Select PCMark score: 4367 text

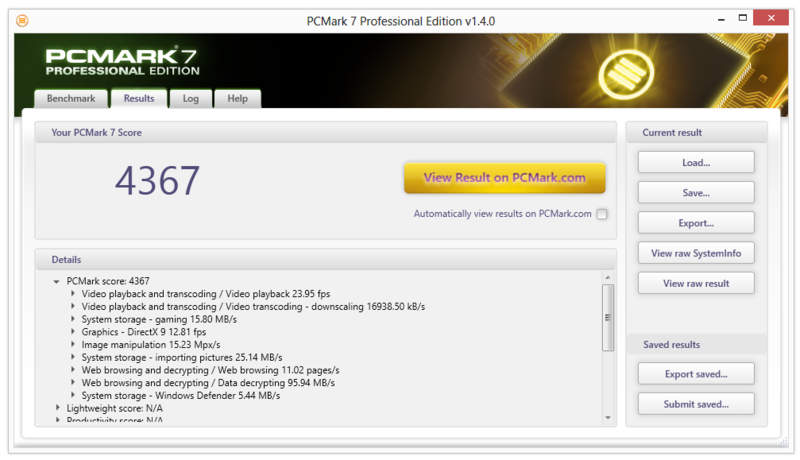(x=108, y=281)
